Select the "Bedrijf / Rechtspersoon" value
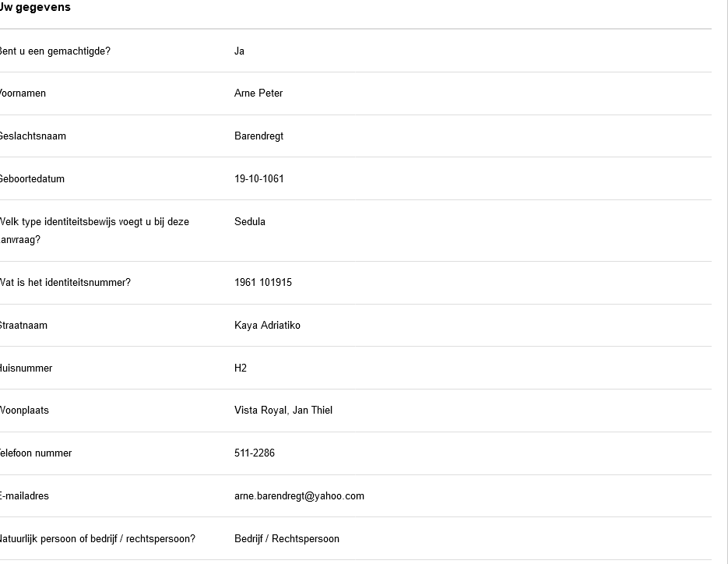Screen dimensions: 728x564 tap(287, 539)
